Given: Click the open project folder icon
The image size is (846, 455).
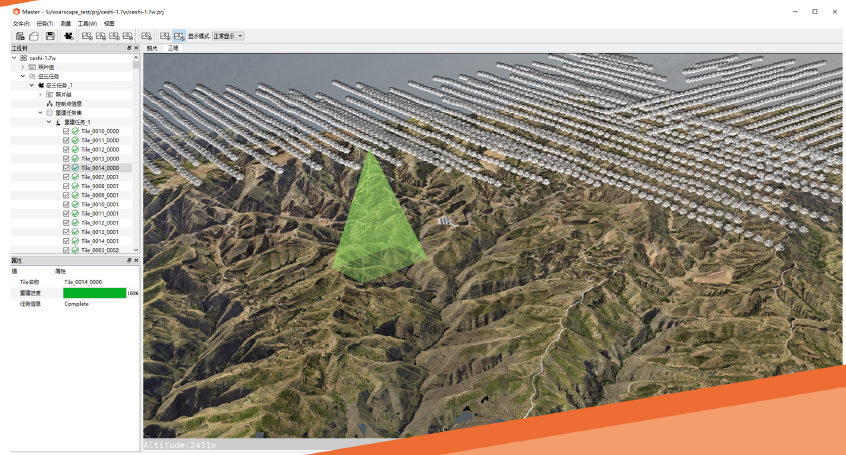Looking at the screenshot, I should [x=34, y=36].
